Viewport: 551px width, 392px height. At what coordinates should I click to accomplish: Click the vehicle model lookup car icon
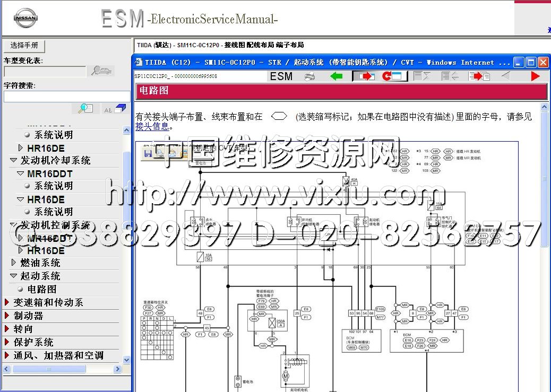pyautogui.click(x=102, y=71)
